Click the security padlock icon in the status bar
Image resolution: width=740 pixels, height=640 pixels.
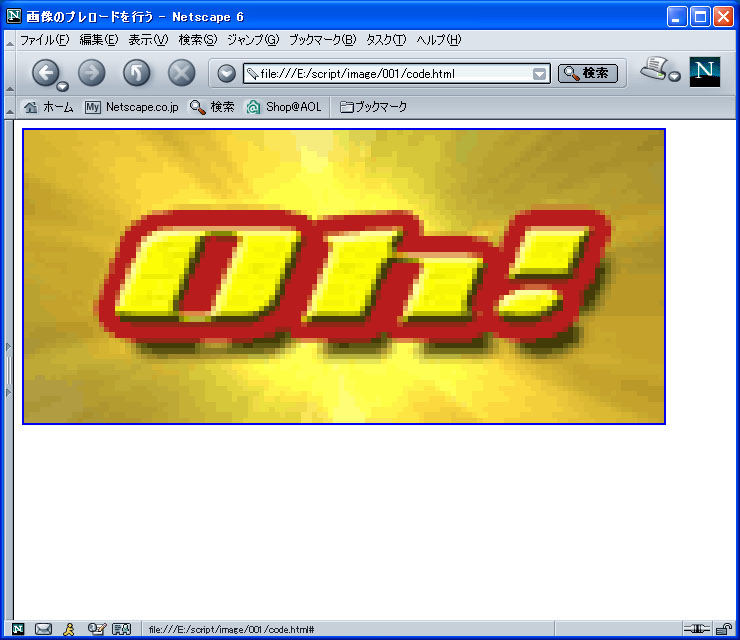coord(722,629)
